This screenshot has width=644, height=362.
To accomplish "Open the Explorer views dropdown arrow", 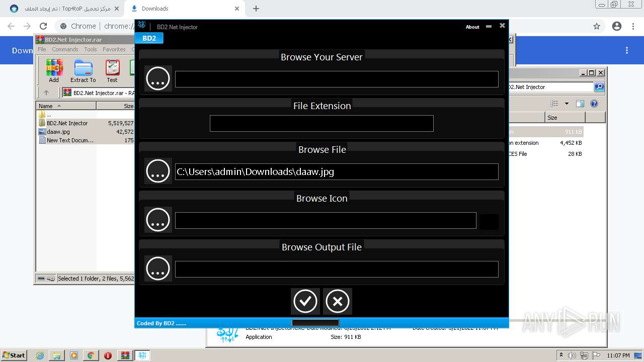I will pos(567,104).
